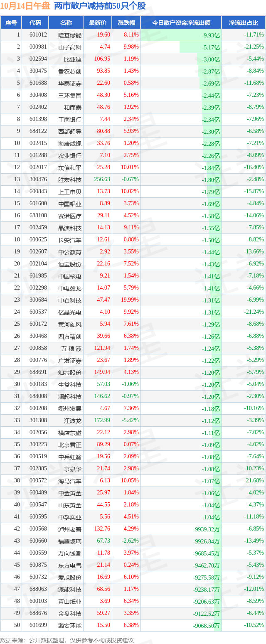Select stock name 澜起科技
Screen dimensions: 266x644
pyautogui.click(x=70, y=396)
